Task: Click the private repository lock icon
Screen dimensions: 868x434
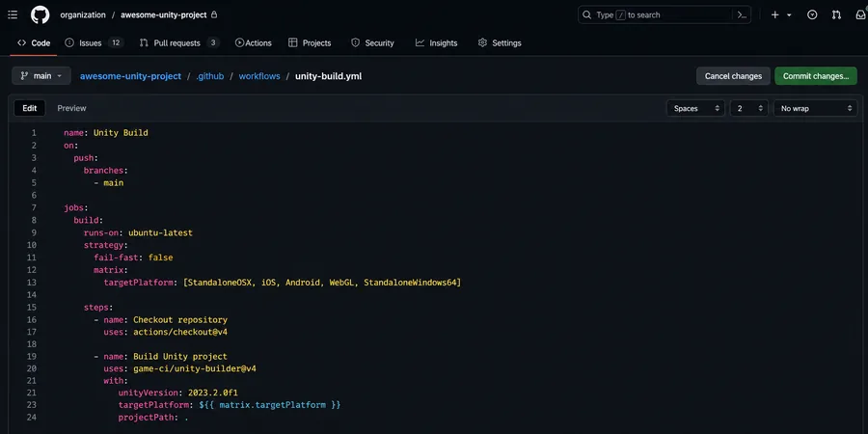Action: [214, 14]
